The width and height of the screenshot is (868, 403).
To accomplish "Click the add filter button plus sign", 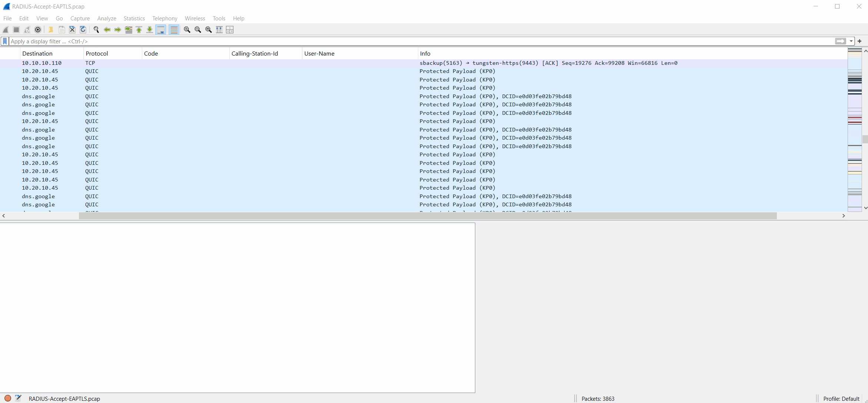I will click(x=859, y=41).
